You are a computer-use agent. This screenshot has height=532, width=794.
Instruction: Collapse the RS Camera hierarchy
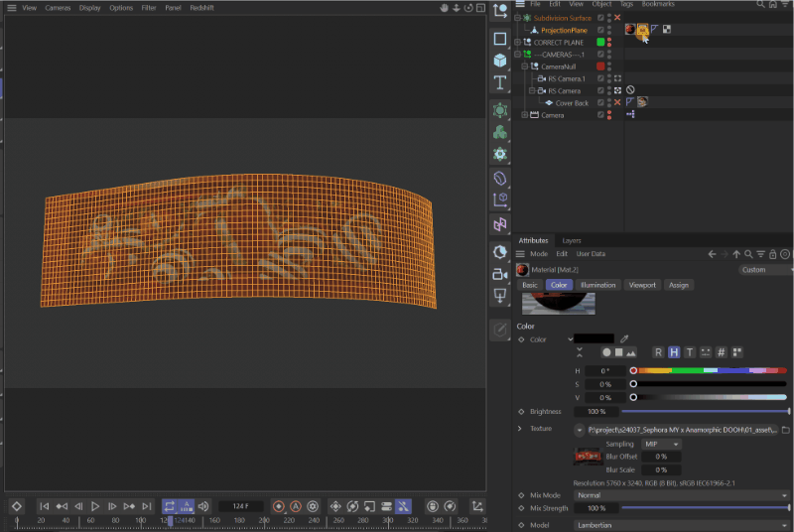click(532, 90)
